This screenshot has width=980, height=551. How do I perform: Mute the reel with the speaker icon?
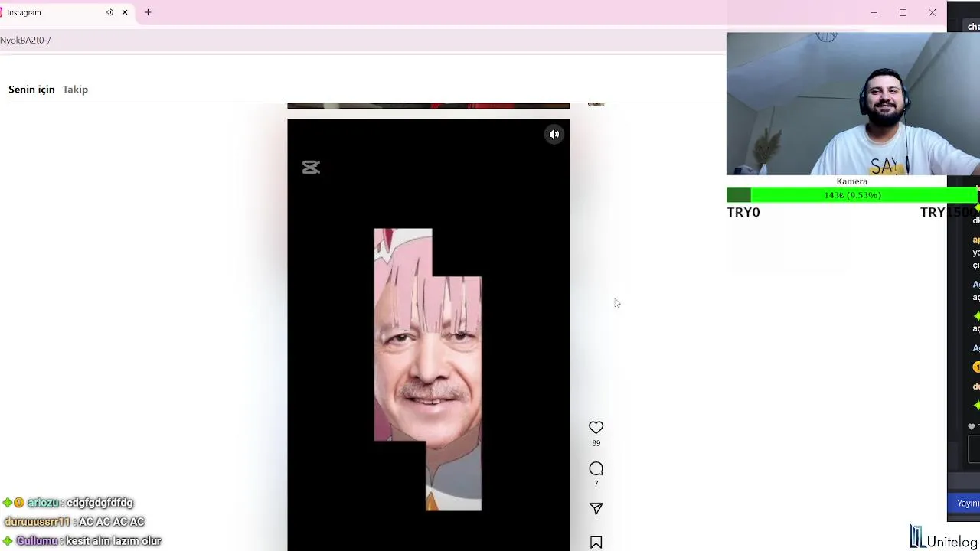[554, 135]
